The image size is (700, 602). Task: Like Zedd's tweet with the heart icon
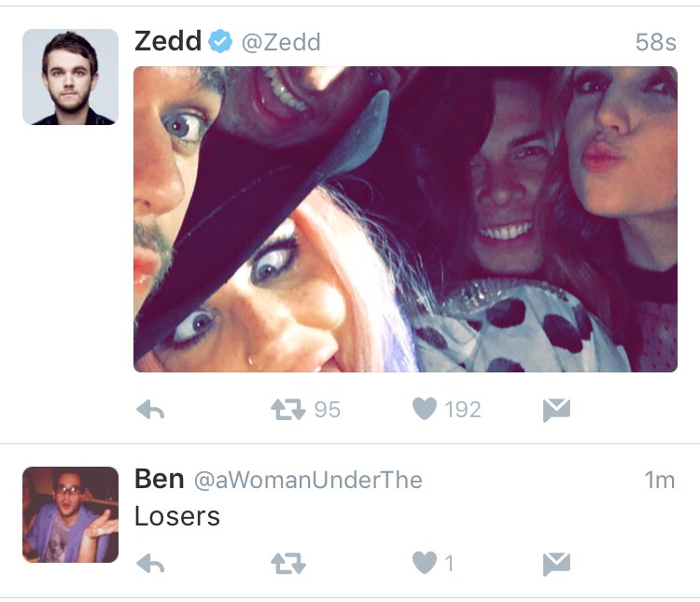[424, 409]
